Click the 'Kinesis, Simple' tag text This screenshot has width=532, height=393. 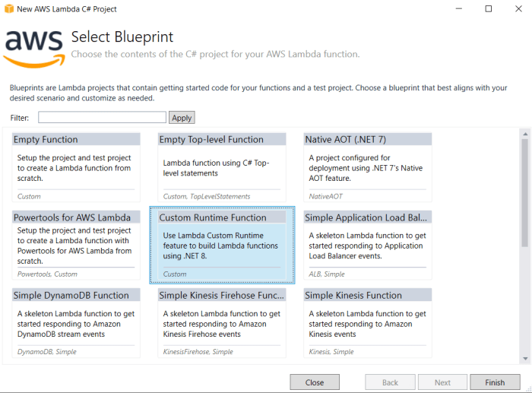click(331, 352)
